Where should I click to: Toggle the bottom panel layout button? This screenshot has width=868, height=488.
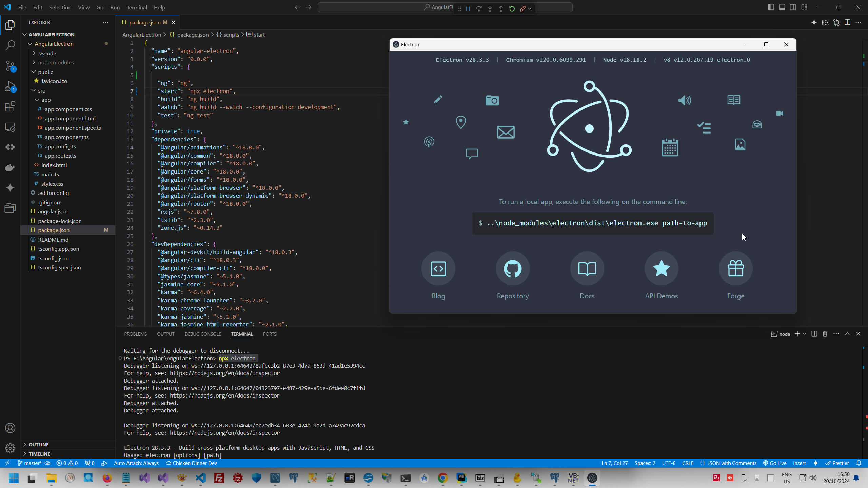[x=782, y=7]
